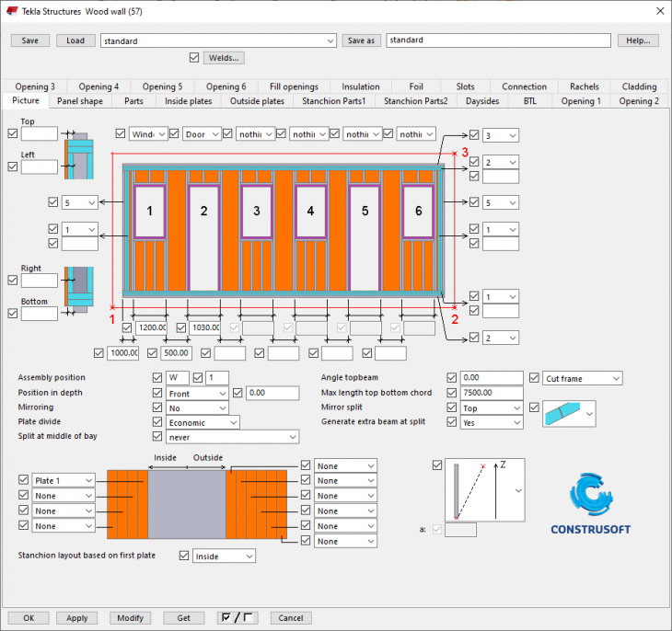The height and width of the screenshot is (631, 672).
Task: Click the Modify button
Action: pos(130,618)
